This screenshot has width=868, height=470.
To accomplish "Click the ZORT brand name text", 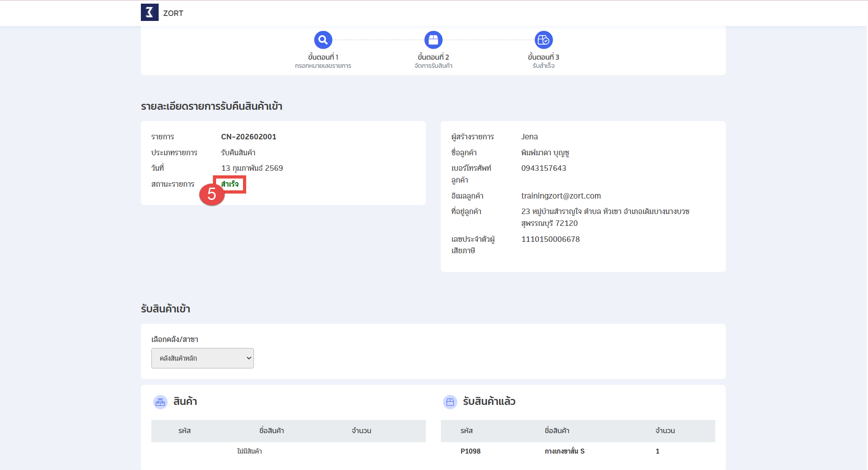I will click(x=173, y=14).
